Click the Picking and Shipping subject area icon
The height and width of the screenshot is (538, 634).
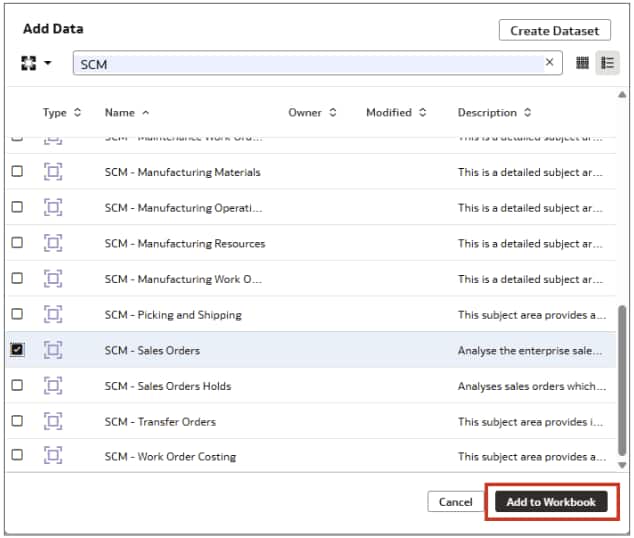pyautogui.click(x=53, y=315)
